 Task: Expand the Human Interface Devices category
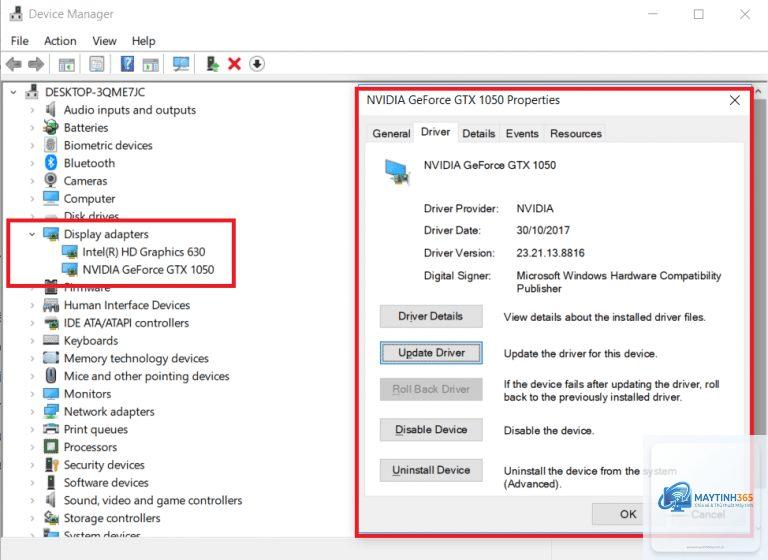32,305
